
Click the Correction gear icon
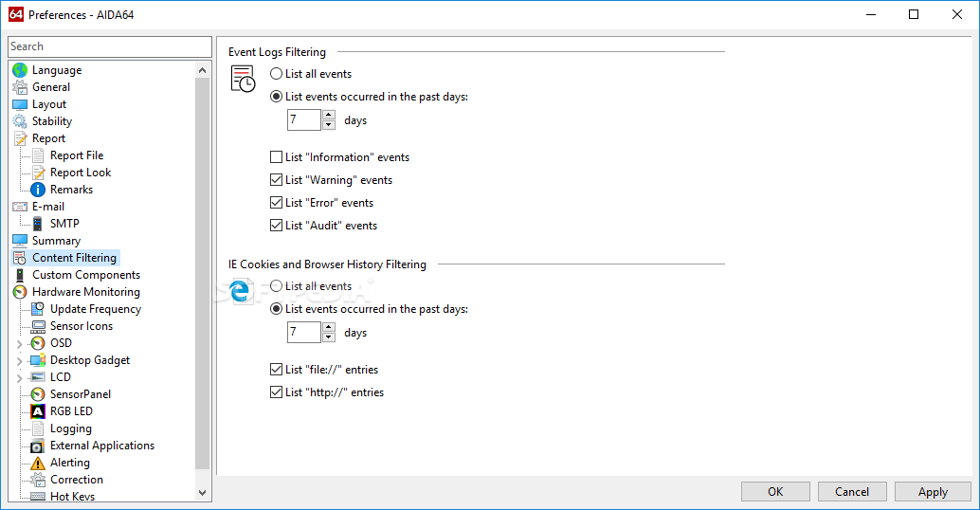pos(38,480)
